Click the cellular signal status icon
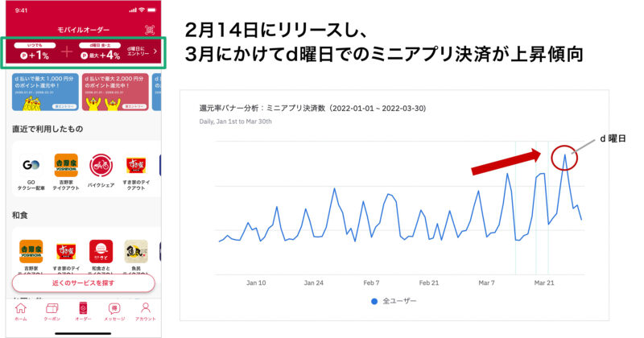Viewport: 644px width, 338px height. [x=132, y=10]
